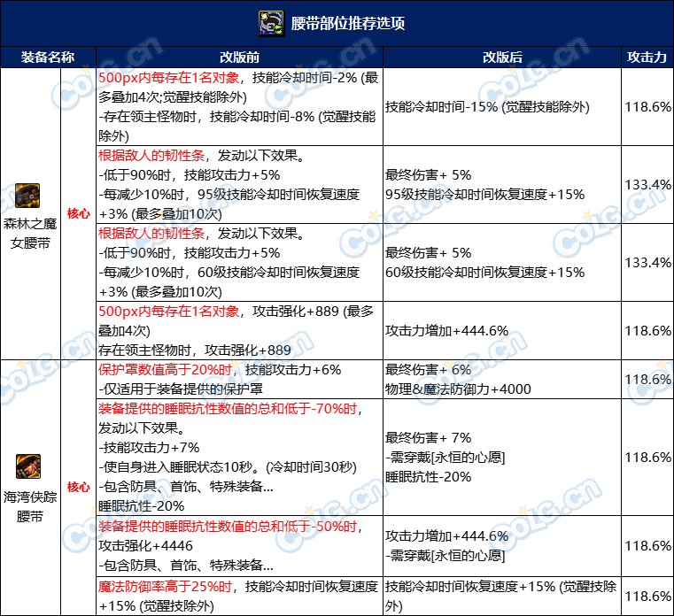Click the red 睡眠抗性数值的总和低于-50%时 line

click(228, 526)
